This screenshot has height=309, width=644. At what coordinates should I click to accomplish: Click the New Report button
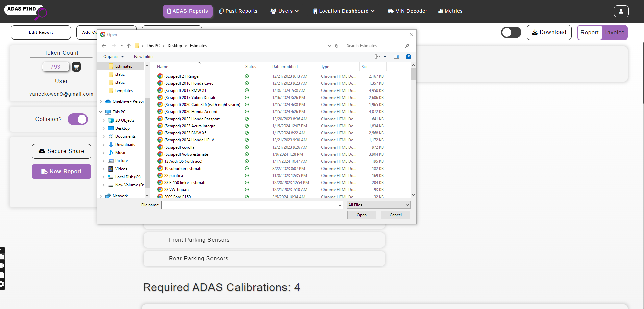(61, 172)
